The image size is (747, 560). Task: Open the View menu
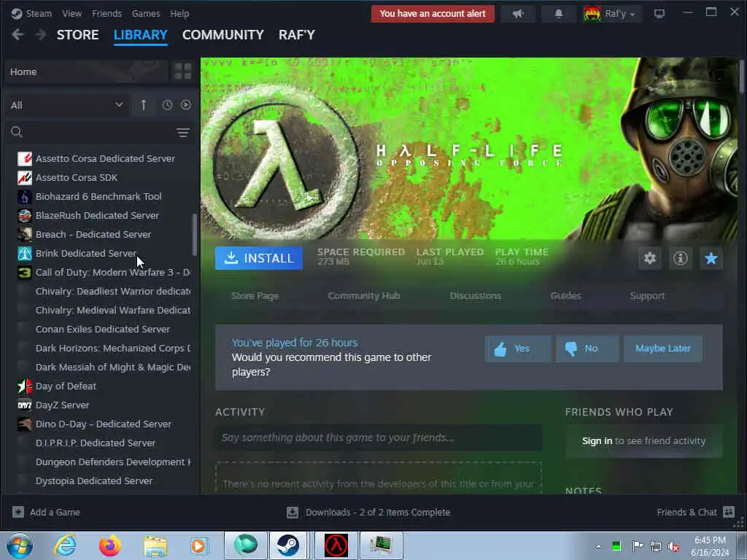pos(71,13)
